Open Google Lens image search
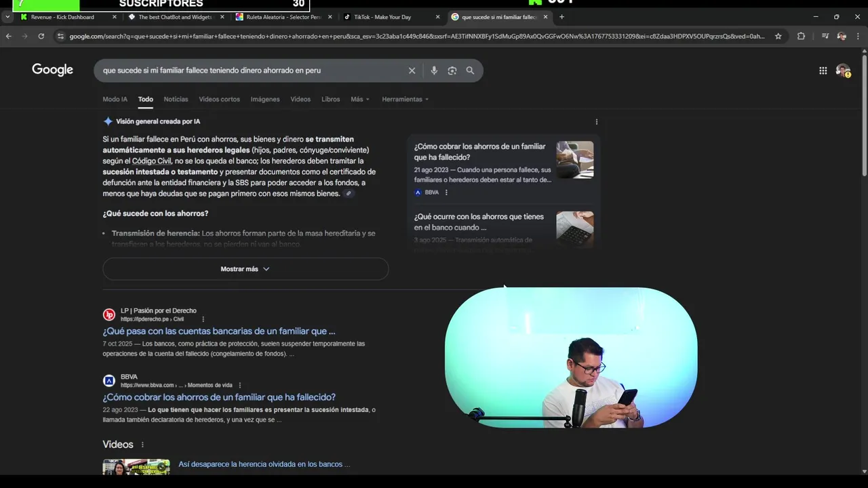868x488 pixels. 452,70
